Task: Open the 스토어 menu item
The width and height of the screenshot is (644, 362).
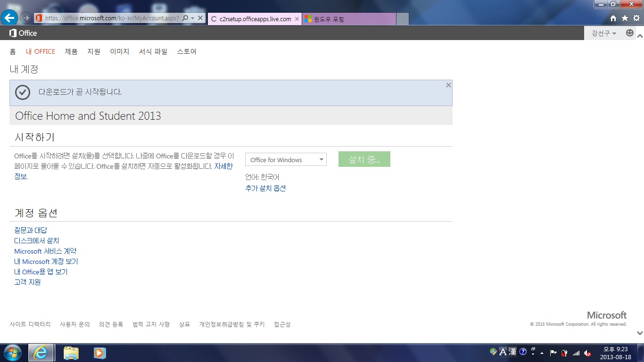Action: click(187, 51)
